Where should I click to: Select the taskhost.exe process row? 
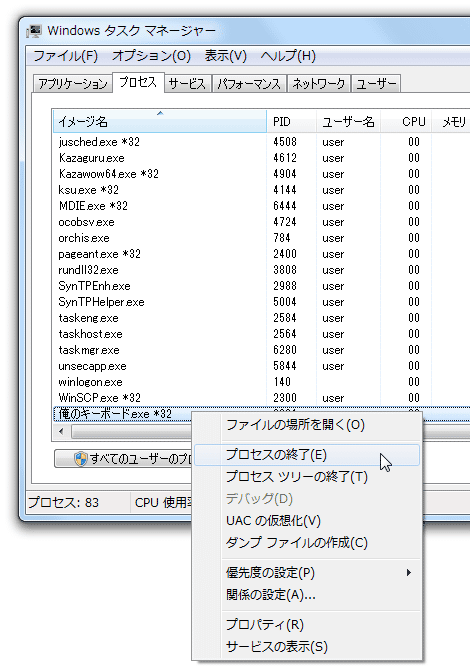[x=261, y=334]
